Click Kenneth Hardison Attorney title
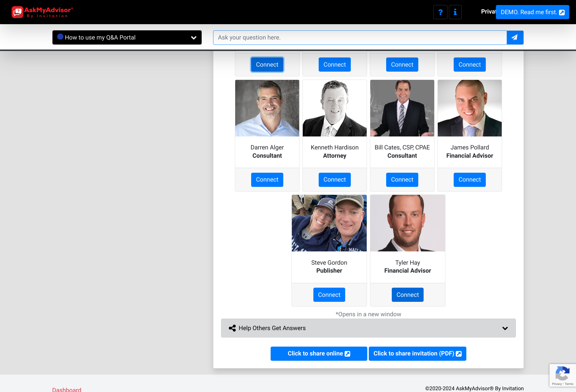Image resolution: width=576 pixels, height=392 pixels. 335,156
